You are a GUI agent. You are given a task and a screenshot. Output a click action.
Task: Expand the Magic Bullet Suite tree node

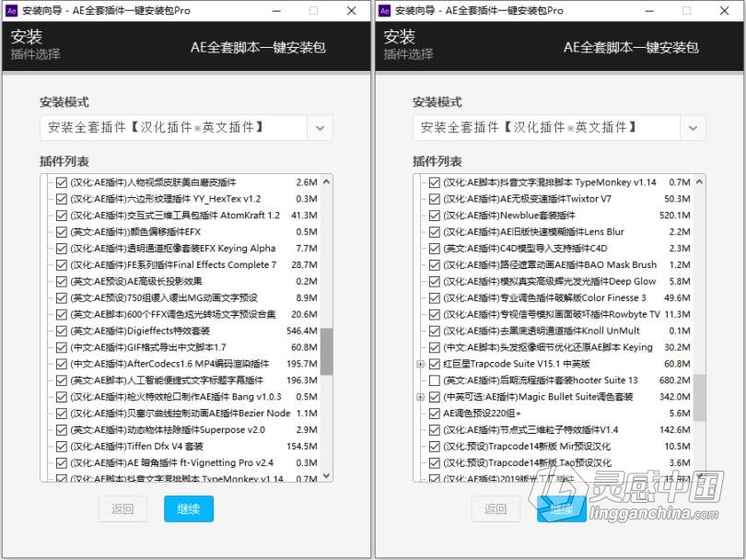click(421, 397)
